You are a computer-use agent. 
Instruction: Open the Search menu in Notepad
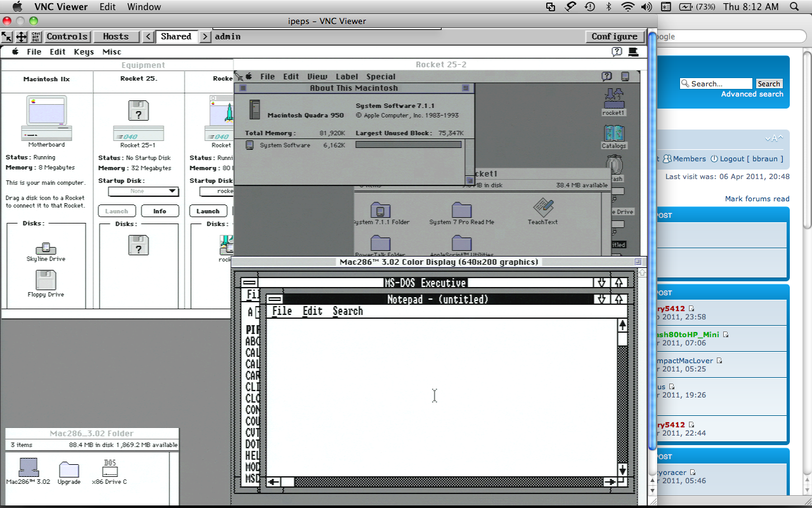pyautogui.click(x=348, y=311)
